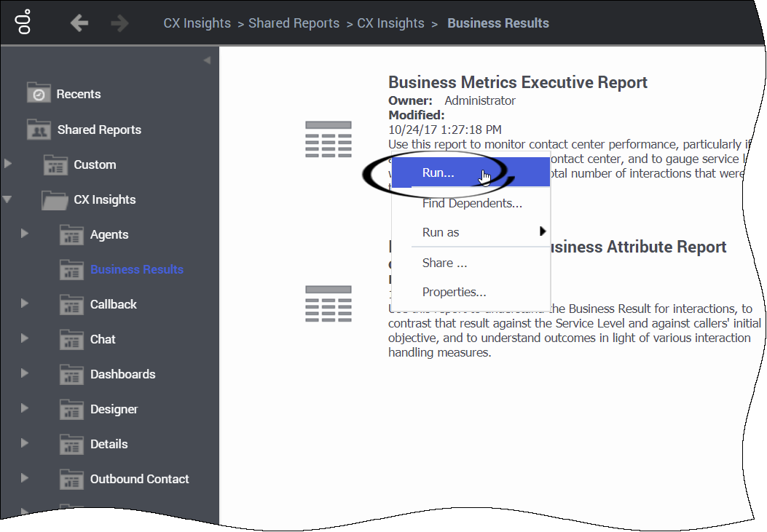
Task: Click the Chat folder icon
Action: point(71,339)
